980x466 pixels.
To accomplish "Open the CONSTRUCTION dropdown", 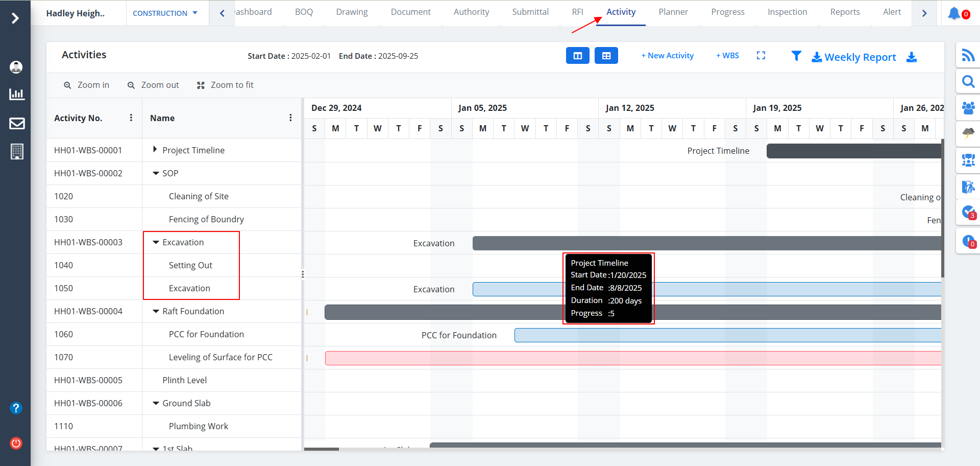I will [165, 13].
